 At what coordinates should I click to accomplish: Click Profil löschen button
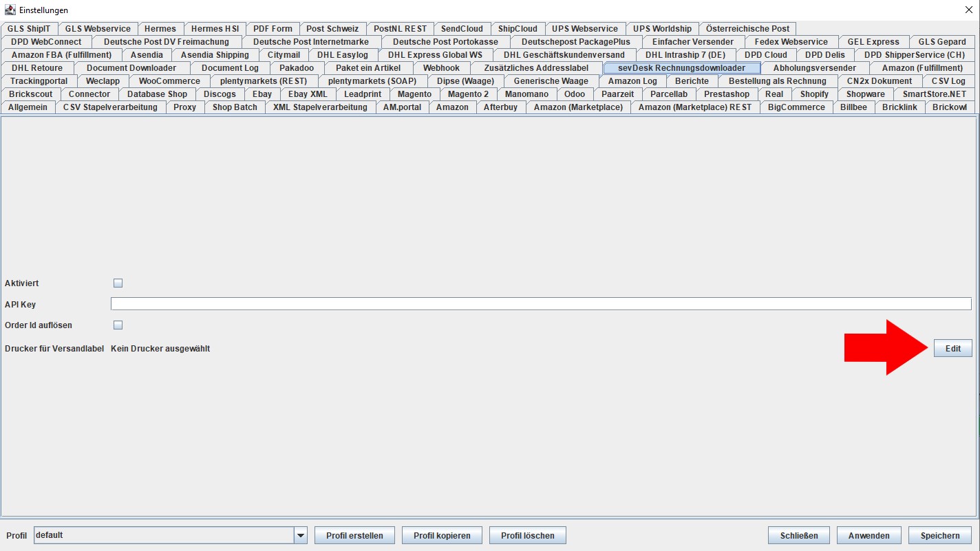[x=527, y=535]
